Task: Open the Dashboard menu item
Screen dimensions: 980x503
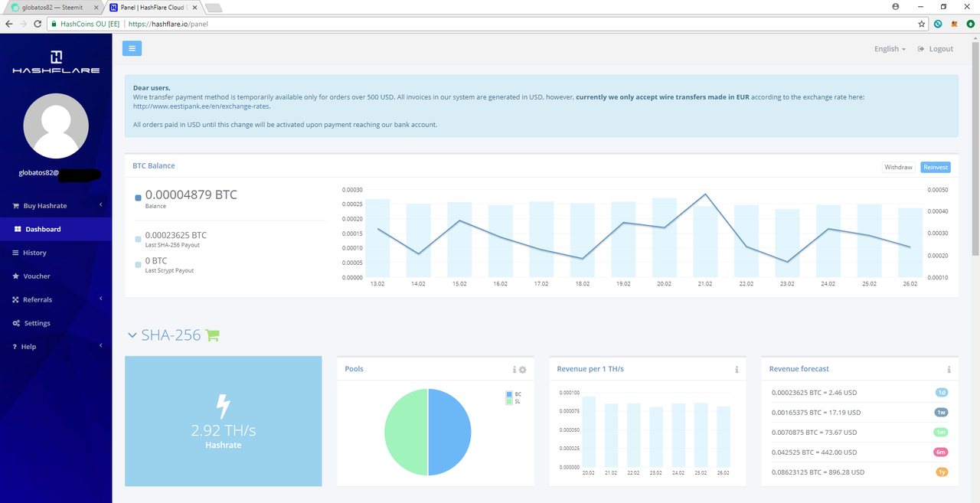Action: point(56,229)
